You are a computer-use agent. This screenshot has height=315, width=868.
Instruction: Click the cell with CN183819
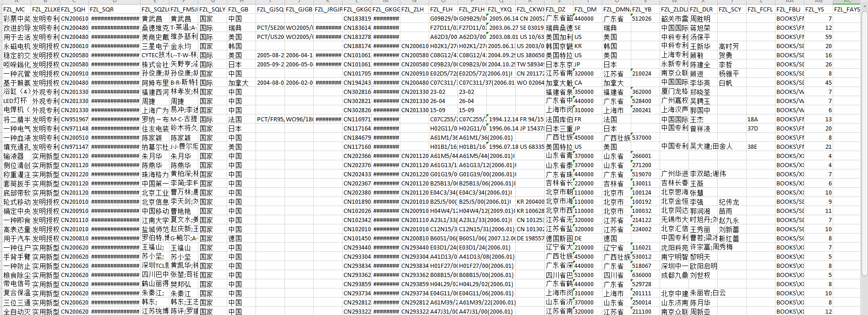click(357, 18)
